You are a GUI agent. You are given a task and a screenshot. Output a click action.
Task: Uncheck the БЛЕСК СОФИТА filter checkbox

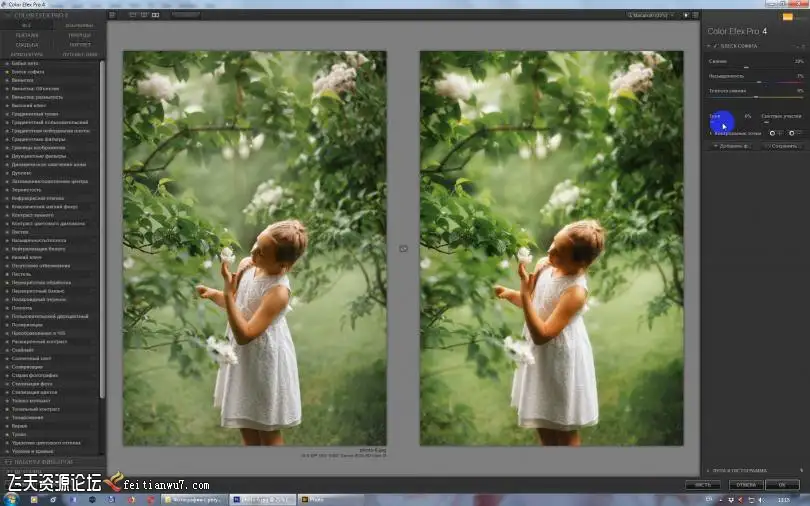(715, 46)
